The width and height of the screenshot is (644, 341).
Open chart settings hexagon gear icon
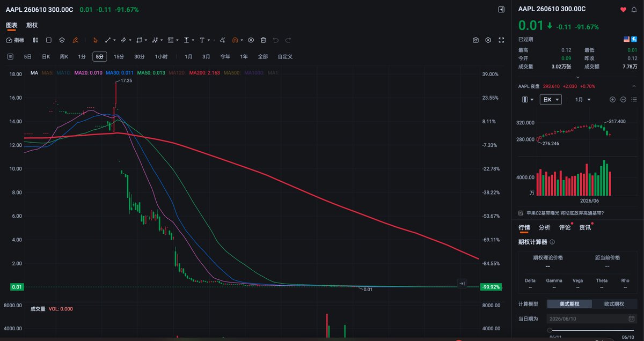(488, 40)
